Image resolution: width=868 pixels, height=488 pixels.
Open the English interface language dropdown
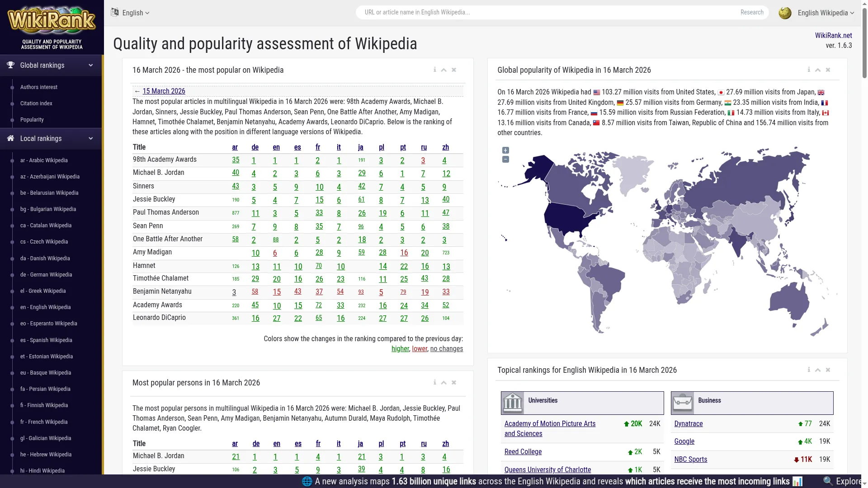pyautogui.click(x=136, y=13)
